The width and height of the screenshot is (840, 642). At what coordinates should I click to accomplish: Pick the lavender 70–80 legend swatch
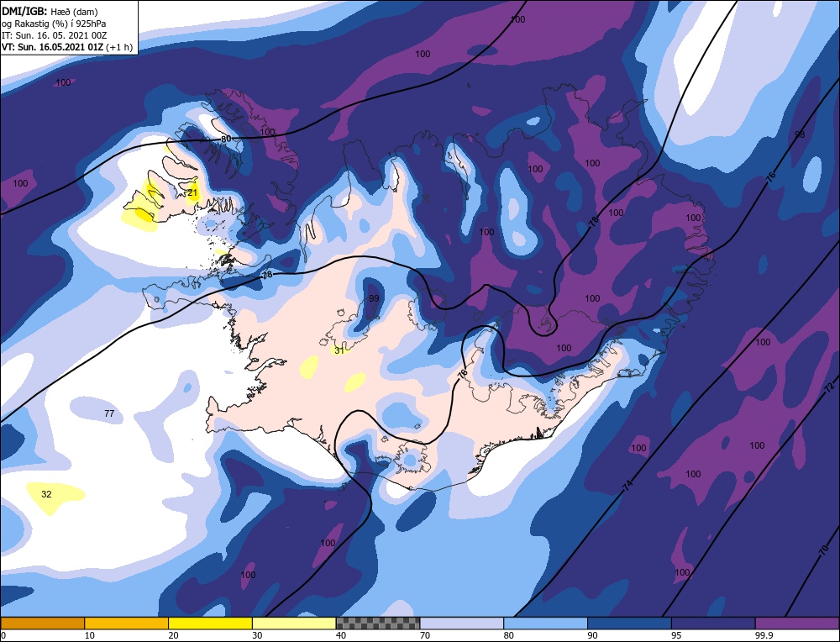point(462,623)
